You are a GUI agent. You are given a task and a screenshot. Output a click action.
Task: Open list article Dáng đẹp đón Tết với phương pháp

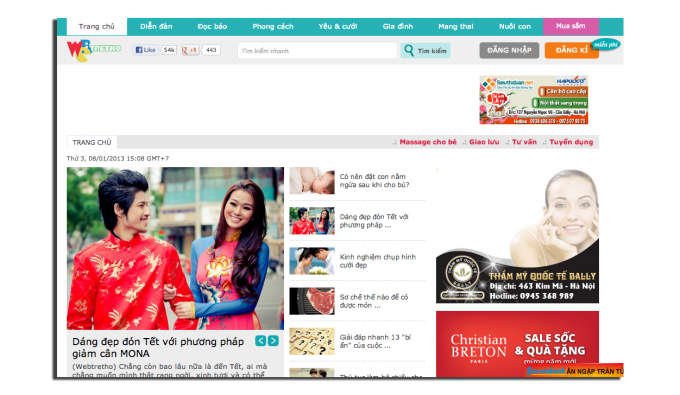coord(374,221)
